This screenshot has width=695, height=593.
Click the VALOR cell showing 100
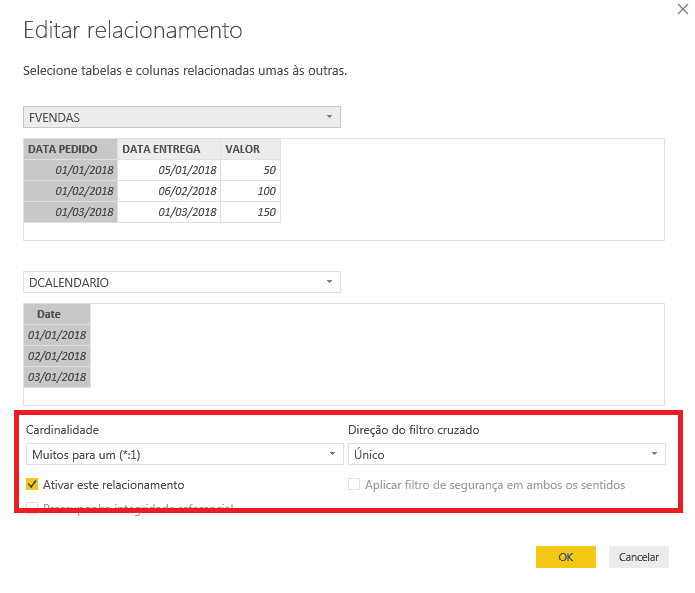250,191
